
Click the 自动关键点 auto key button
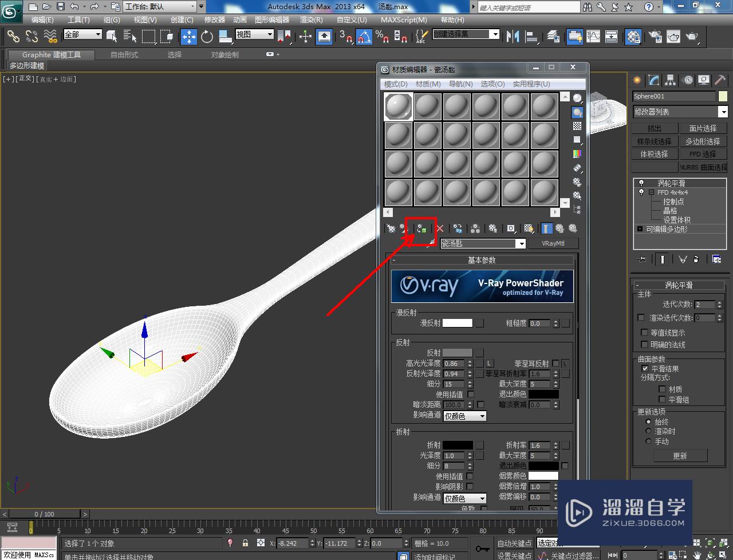514,543
